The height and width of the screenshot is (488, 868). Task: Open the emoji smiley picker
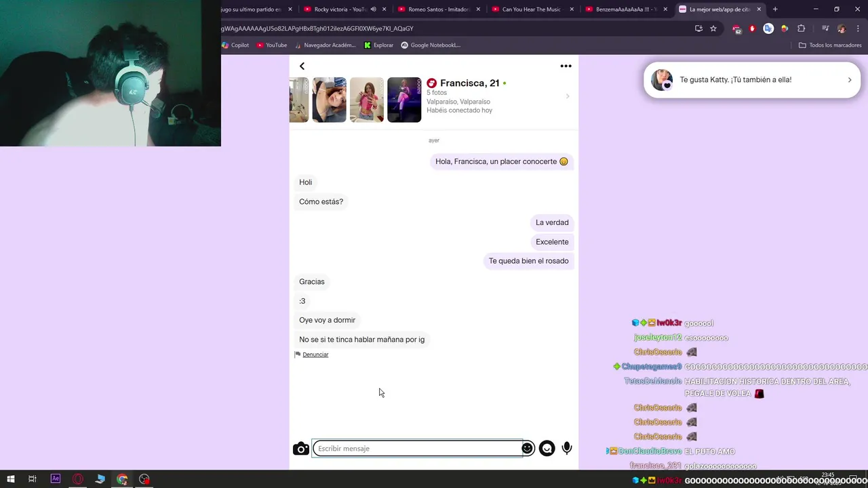pos(527,448)
